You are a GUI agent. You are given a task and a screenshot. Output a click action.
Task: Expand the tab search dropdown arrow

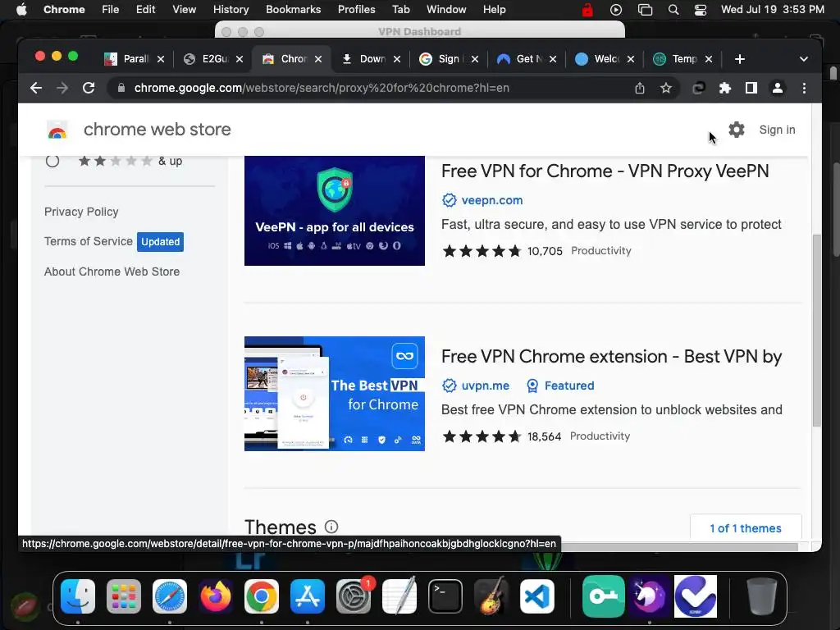coord(804,59)
